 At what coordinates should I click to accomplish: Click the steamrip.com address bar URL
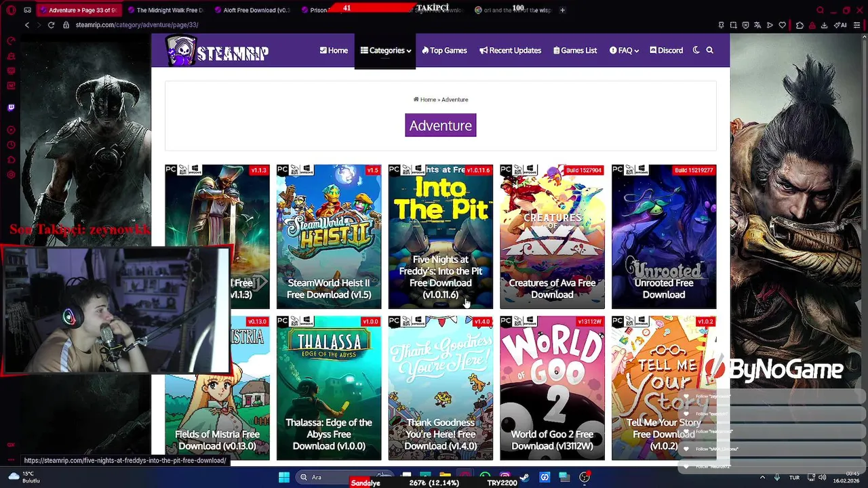point(136,25)
